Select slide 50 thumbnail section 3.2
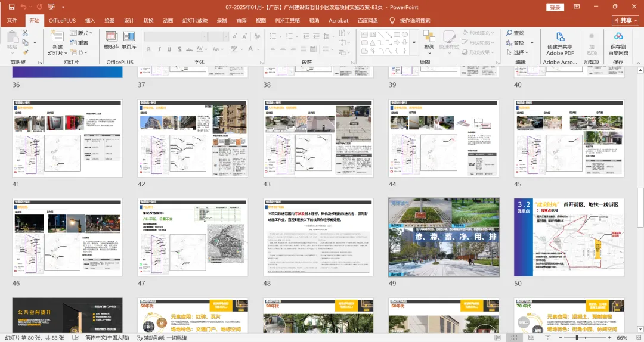Image resolution: width=644 pixels, height=342 pixels. click(569, 237)
